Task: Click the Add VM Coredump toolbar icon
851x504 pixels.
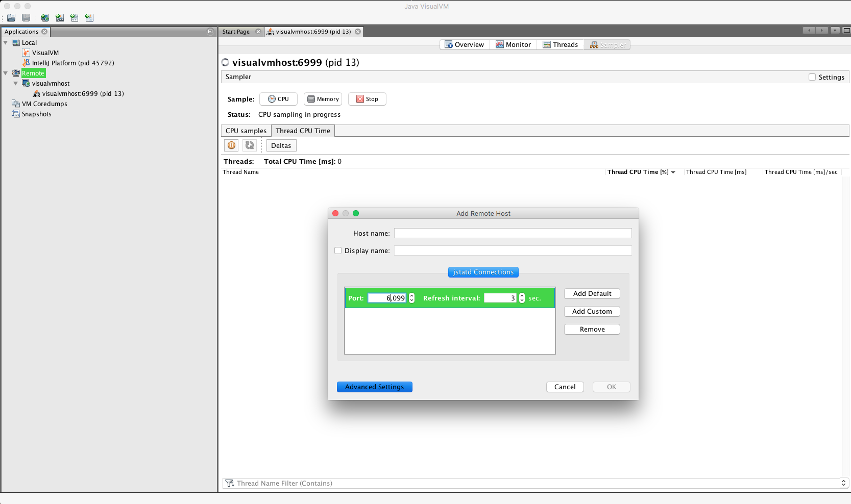Action: 75,18
